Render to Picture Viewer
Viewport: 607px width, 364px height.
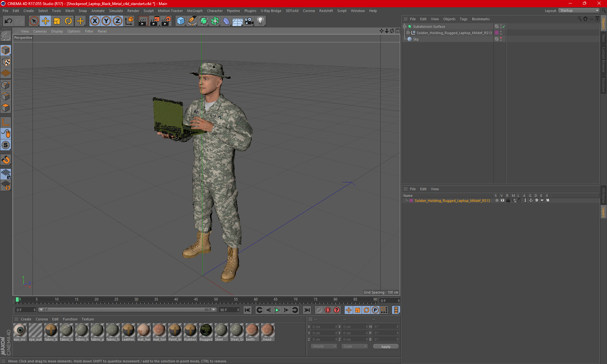[155, 21]
